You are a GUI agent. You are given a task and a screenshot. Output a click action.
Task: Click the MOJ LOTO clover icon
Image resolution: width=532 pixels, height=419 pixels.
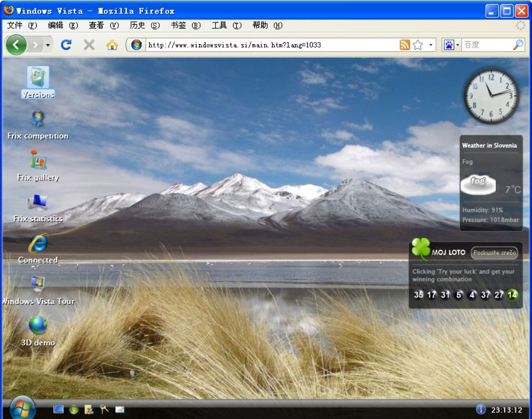coord(421,249)
